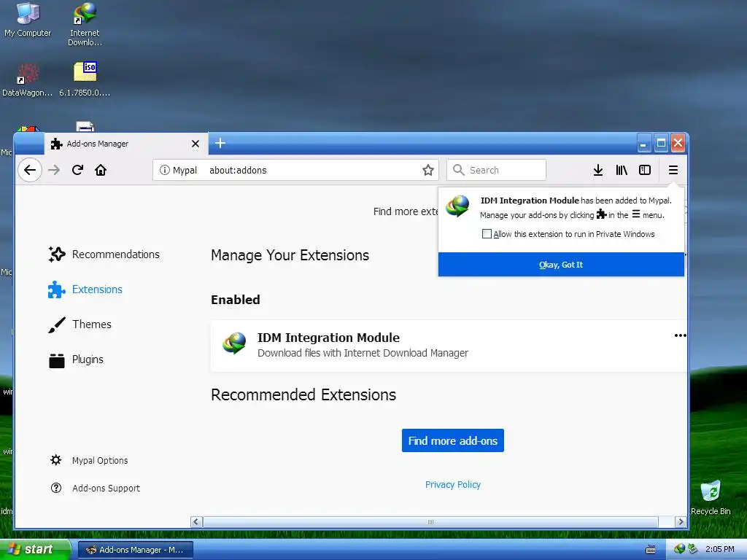
Task: Close the Add-ons Manager tab
Action: (196, 144)
